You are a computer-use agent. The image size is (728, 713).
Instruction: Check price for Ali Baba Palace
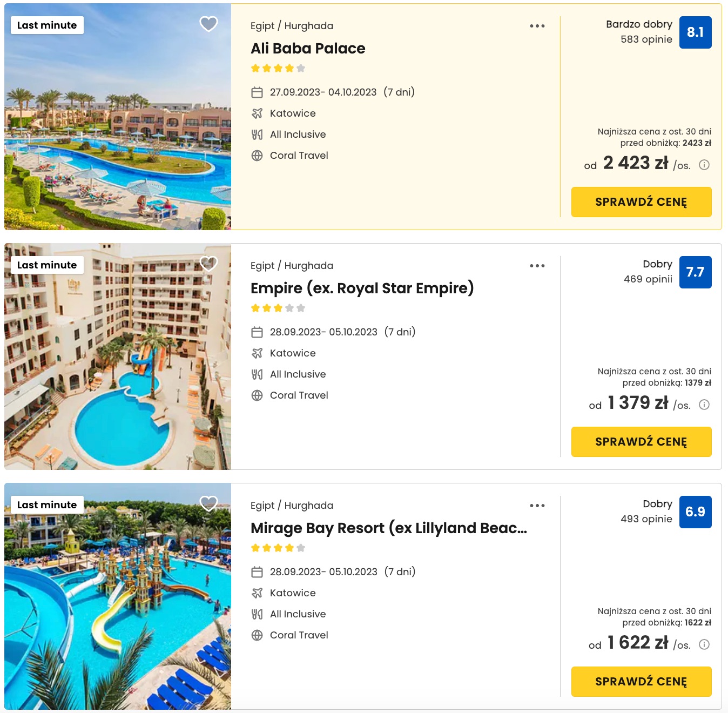pyautogui.click(x=641, y=202)
